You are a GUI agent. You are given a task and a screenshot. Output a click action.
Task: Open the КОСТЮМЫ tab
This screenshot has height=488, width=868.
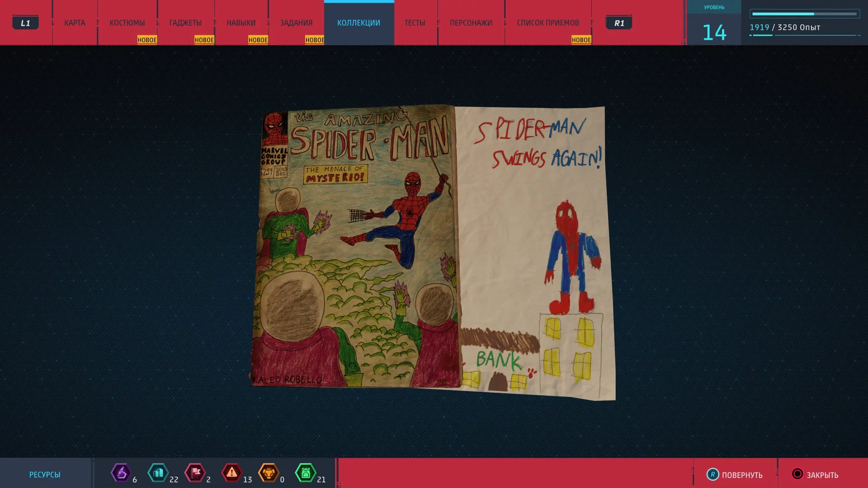tap(127, 23)
